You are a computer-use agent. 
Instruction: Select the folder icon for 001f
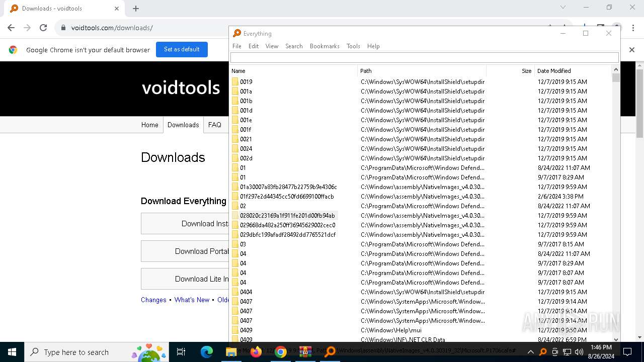point(235,129)
